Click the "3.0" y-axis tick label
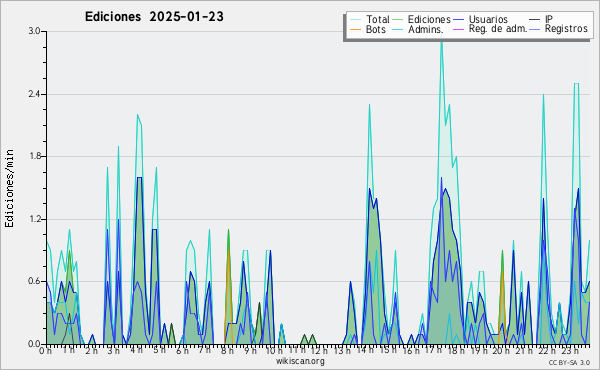This screenshot has height=370, width=600. [x=35, y=31]
